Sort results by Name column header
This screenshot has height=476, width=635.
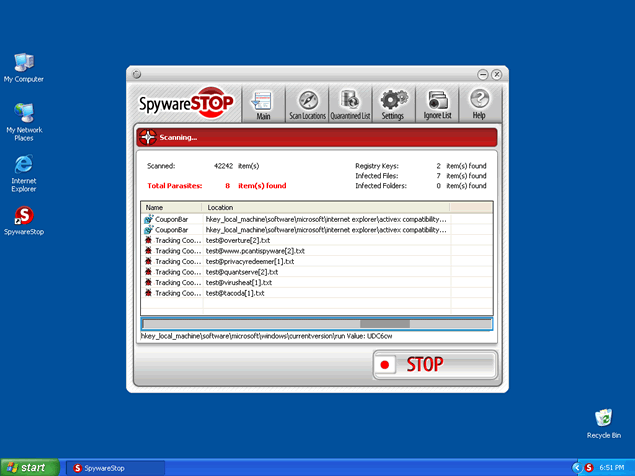tap(171, 207)
